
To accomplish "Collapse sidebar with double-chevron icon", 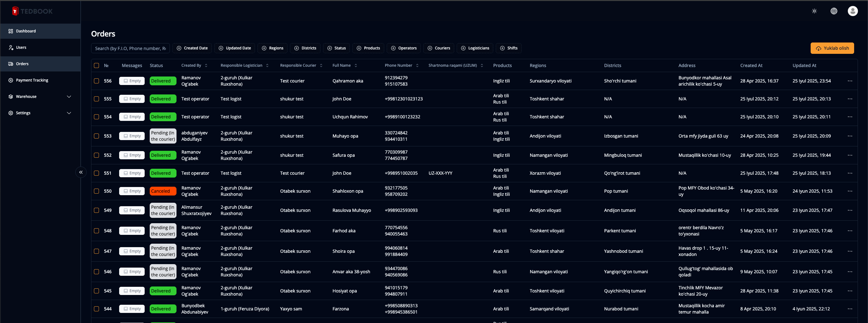I will (x=81, y=172).
